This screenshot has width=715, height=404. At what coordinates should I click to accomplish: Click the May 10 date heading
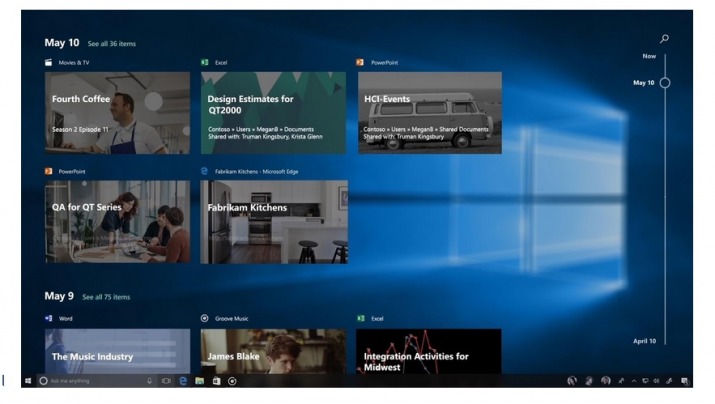click(62, 43)
